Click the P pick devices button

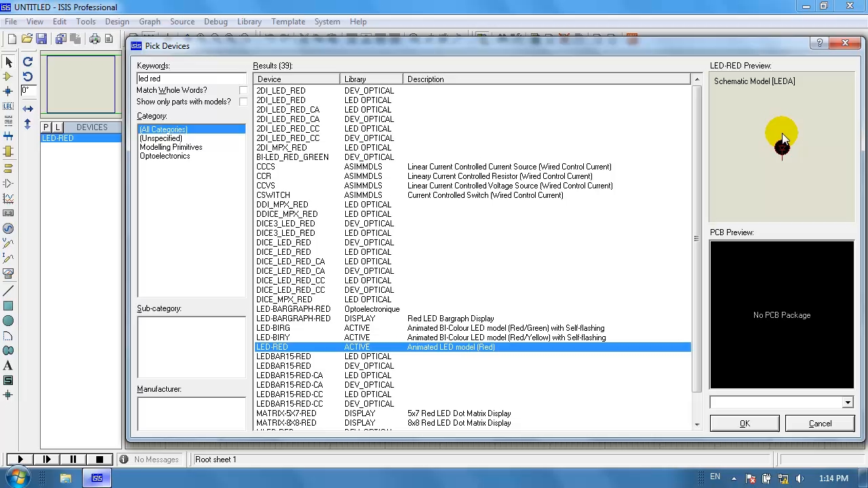coord(46,127)
